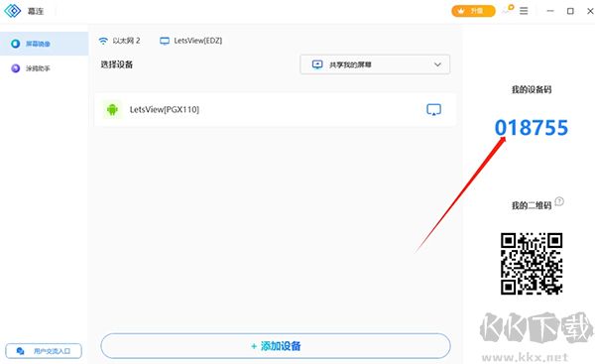Click the dropdown chevron arrow

click(x=437, y=64)
